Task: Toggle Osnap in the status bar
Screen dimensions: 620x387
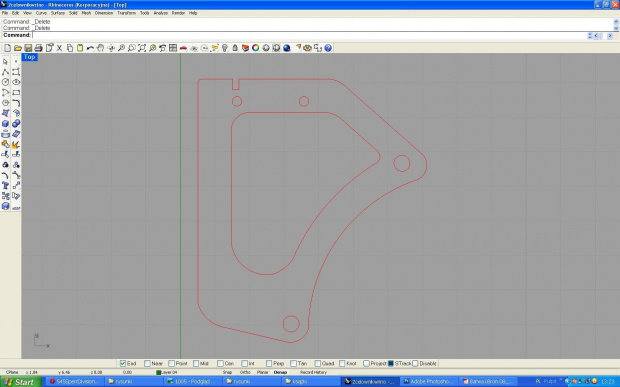Action: 280,372
